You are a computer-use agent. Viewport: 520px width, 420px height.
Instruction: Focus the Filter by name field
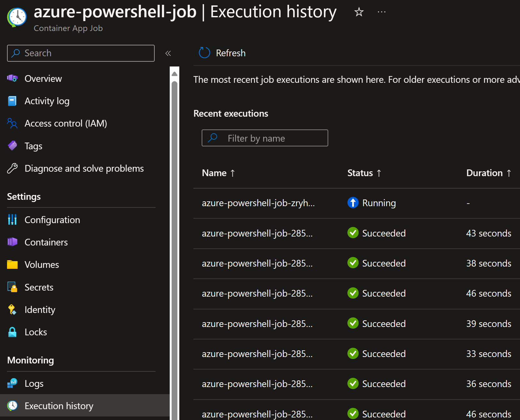(265, 138)
